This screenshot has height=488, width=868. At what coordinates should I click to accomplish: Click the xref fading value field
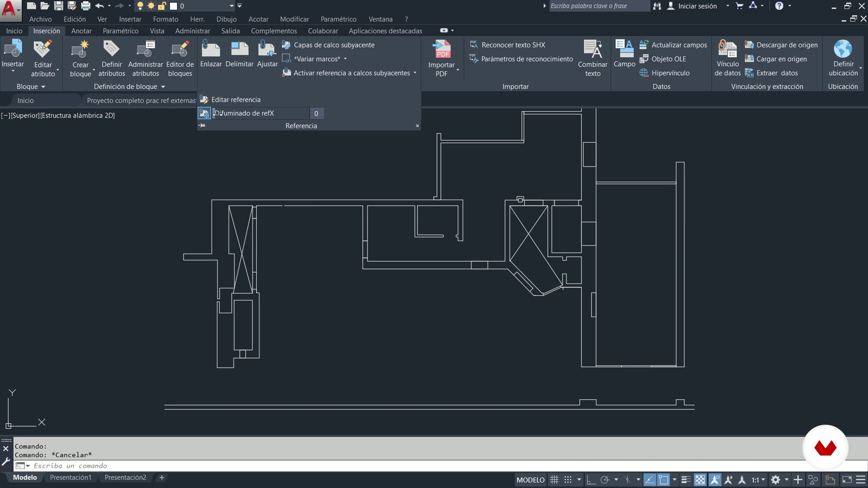[x=316, y=113]
